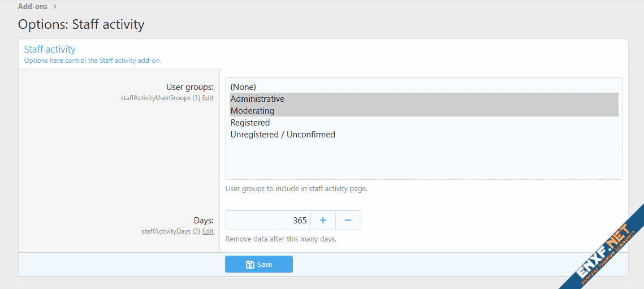The width and height of the screenshot is (644, 289).
Task: Click the Days field label
Action: click(x=203, y=221)
